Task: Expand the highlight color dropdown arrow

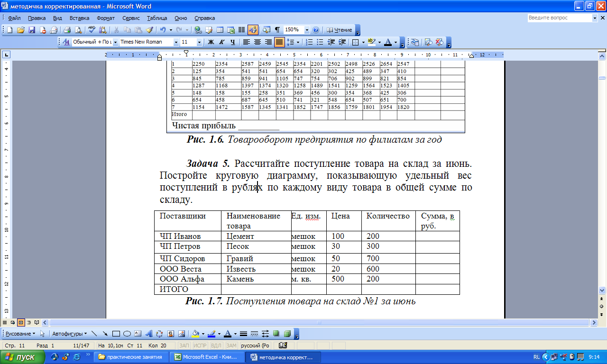Action: [379, 42]
